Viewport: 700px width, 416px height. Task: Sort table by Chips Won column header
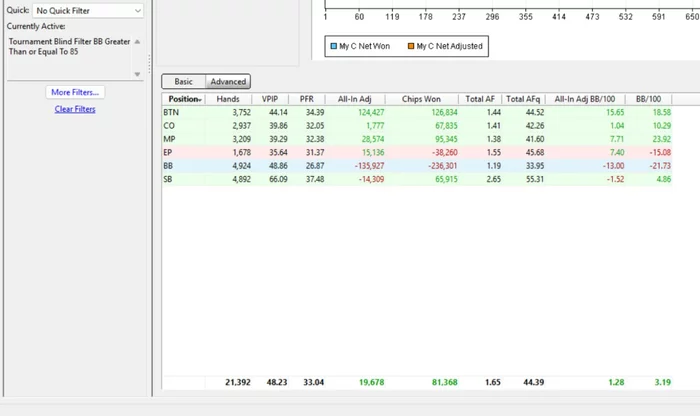pyautogui.click(x=421, y=99)
